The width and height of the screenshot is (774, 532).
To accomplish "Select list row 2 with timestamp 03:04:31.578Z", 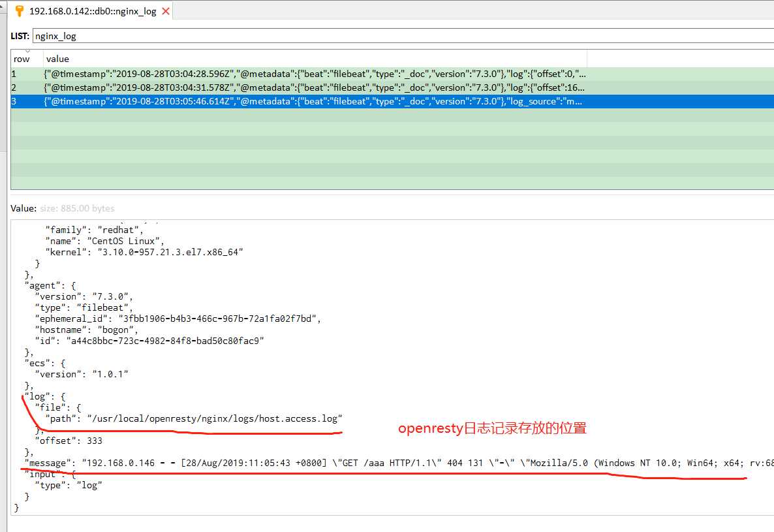I will [392, 88].
